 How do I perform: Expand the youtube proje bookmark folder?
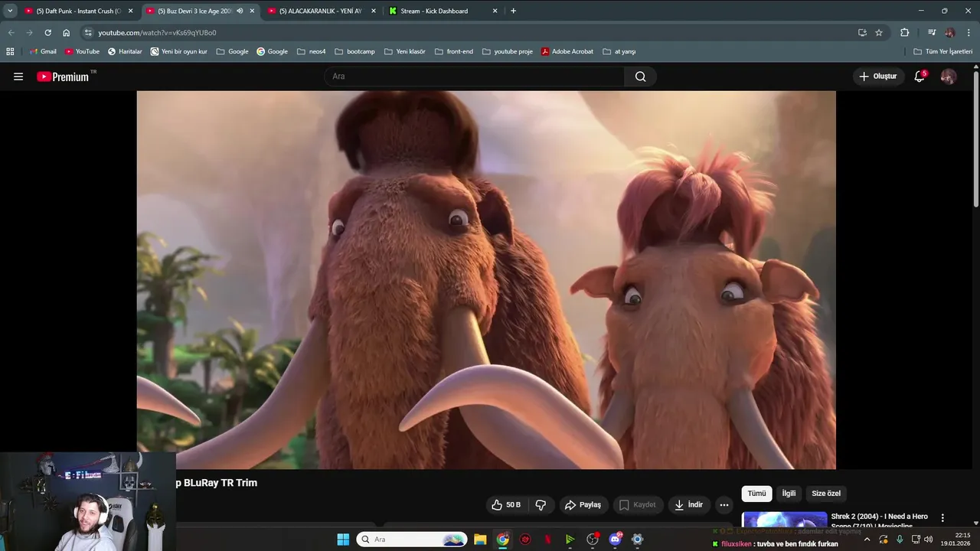[x=508, y=51]
